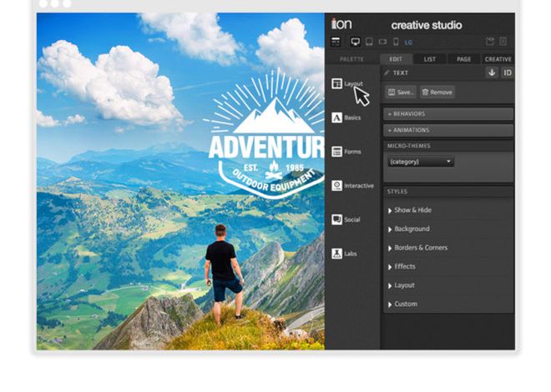
Task: Switch to tablet portrait preview icon
Action: coord(369,42)
